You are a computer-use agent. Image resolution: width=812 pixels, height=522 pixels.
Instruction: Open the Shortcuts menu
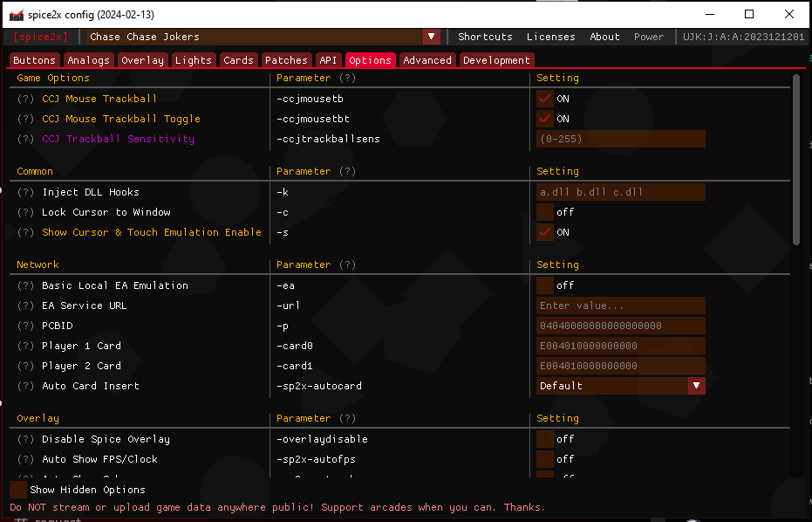click(x=485, y=37)
